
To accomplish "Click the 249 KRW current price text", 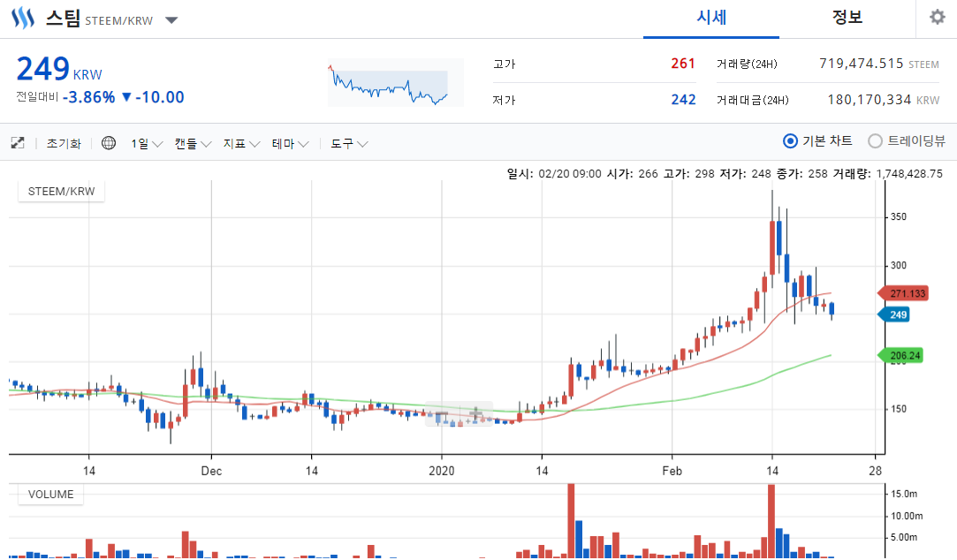I will 59,69.
